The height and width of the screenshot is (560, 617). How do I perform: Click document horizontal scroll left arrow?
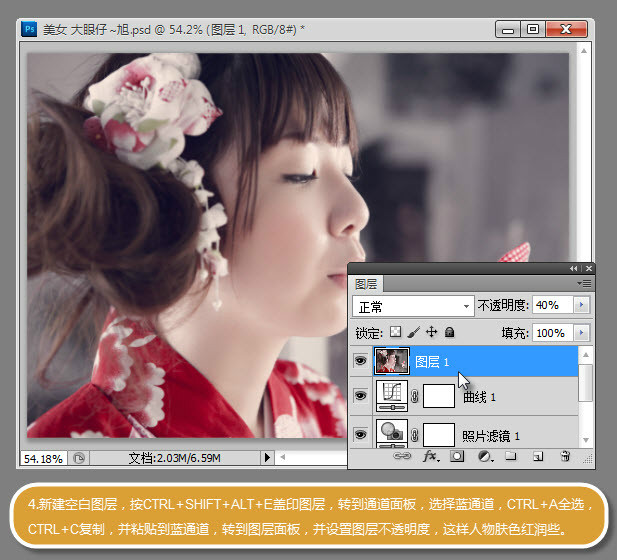[282, 457]
